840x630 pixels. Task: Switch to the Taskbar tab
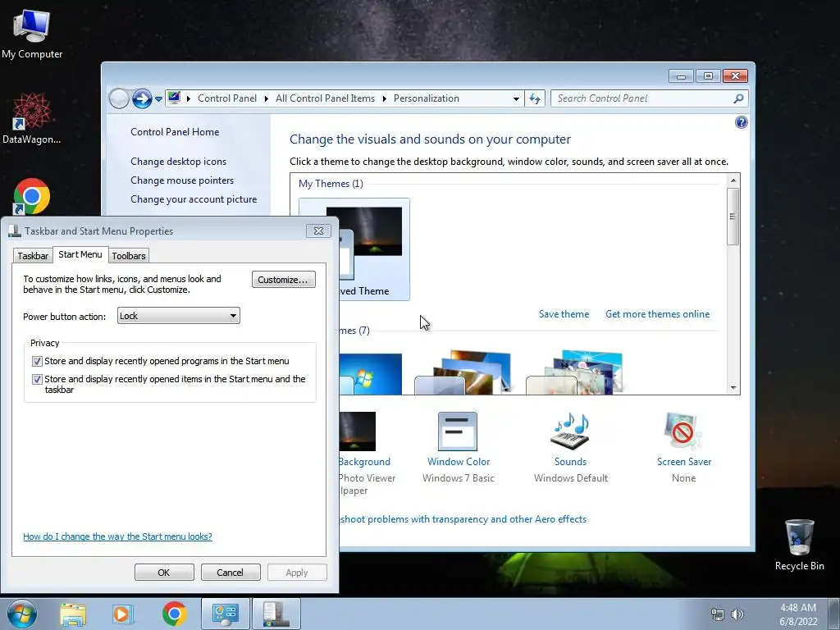[33, 256]
